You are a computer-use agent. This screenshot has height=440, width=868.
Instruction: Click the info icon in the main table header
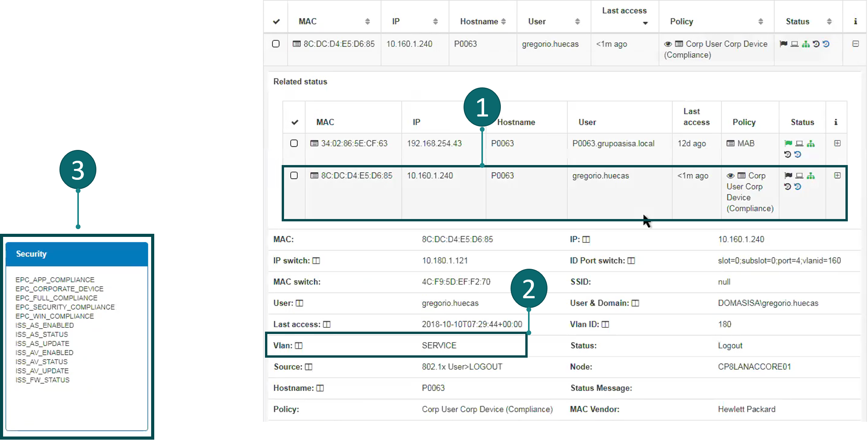pyautogui.click(x=855, y=21)
